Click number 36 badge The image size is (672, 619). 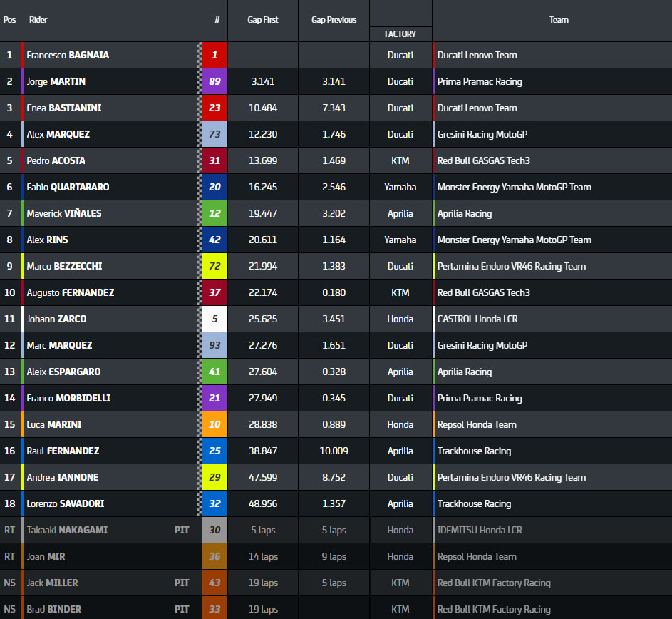click(214, 556)
